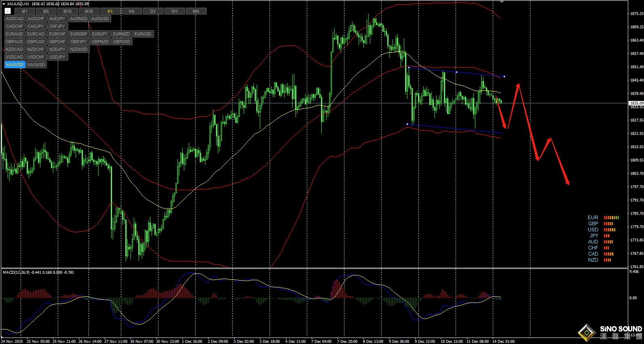Switch to the D1 timeframe
Image resolution: width=644 pixels, height=344 pixels.
[x=153, y=11]
